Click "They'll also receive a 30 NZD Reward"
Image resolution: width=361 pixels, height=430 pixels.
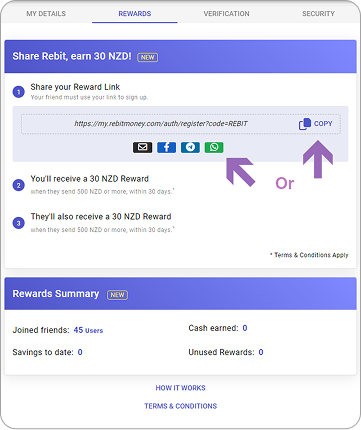[101, 217]
